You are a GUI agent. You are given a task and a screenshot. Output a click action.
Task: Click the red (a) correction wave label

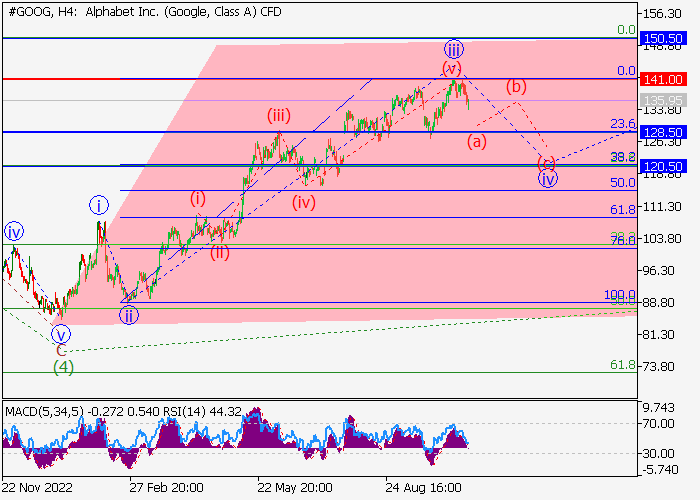[x=477, y=141]
